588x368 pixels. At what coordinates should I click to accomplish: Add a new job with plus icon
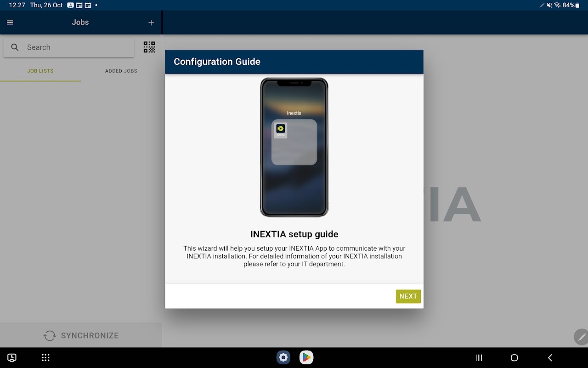(151, 23)
